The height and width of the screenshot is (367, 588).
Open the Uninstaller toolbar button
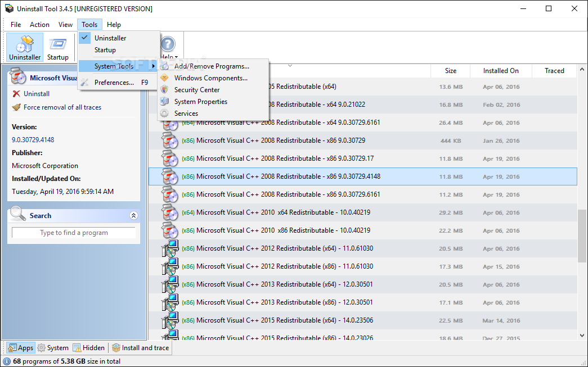25,47
